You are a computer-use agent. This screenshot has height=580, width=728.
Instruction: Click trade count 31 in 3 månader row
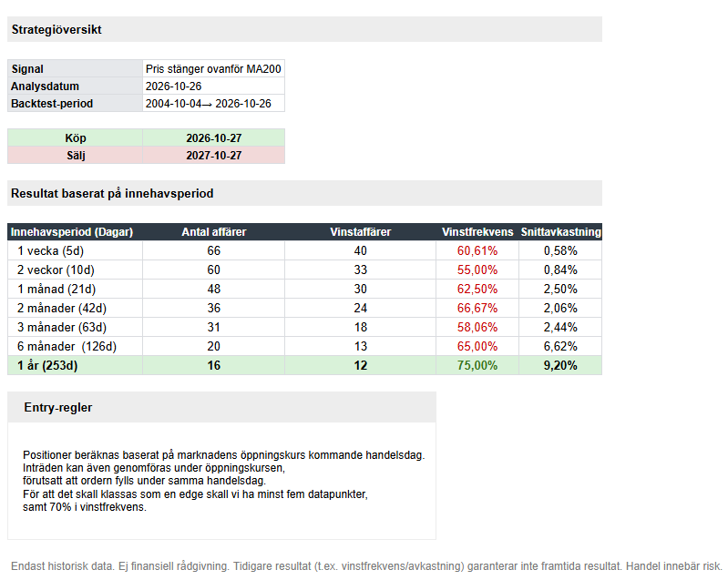click(x=213, y=327)
